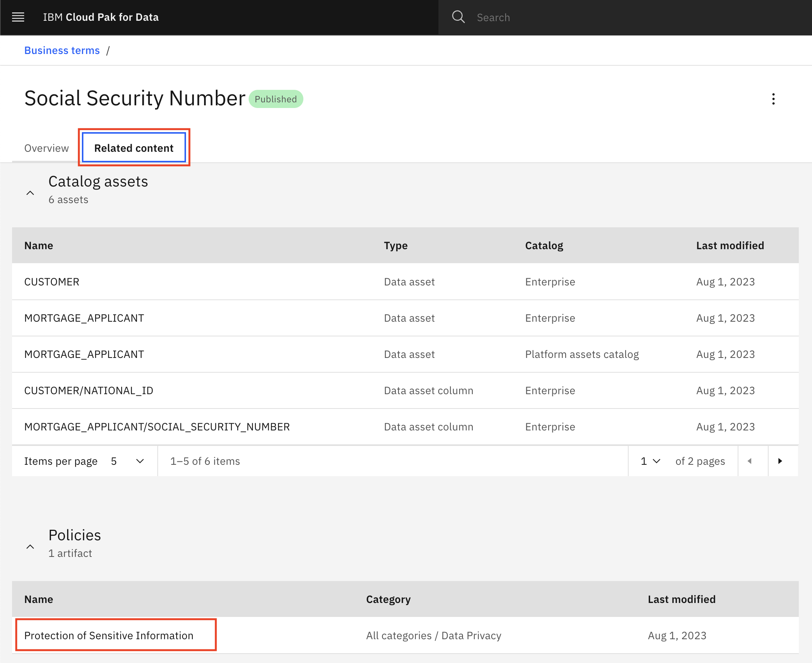Click Social Security Number page heading

click(x=135, y=98)
